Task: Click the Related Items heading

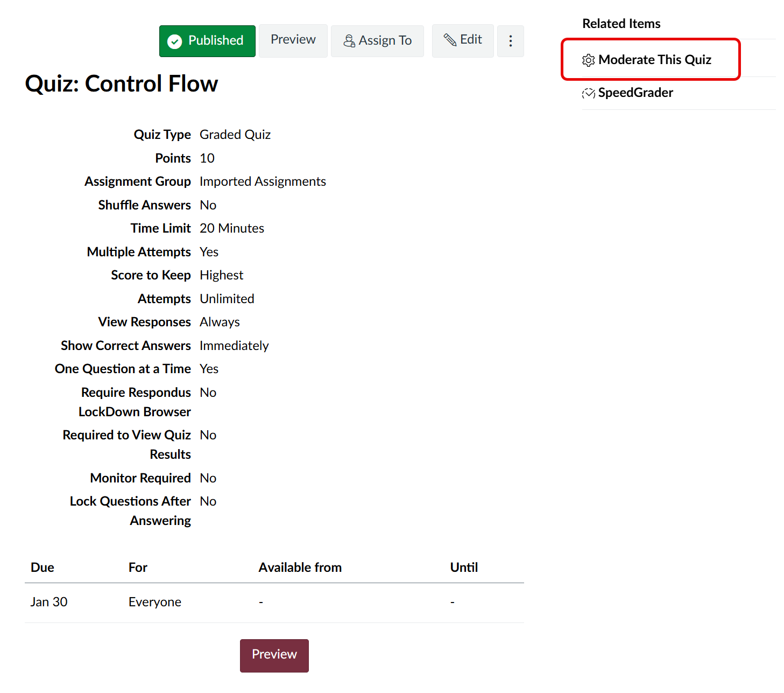Action: click(621, 24)
